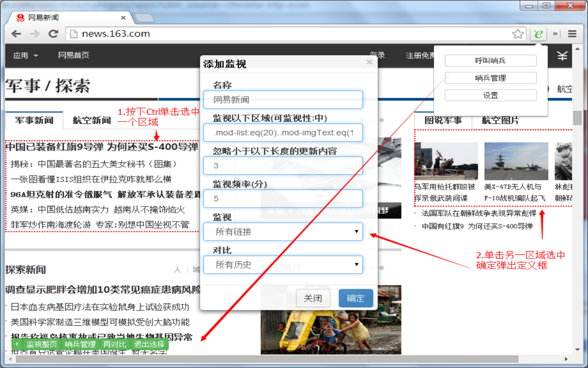Close the 添加监视 dialog with X
This screenshot has height=368, width=588.
pos(369,62)
